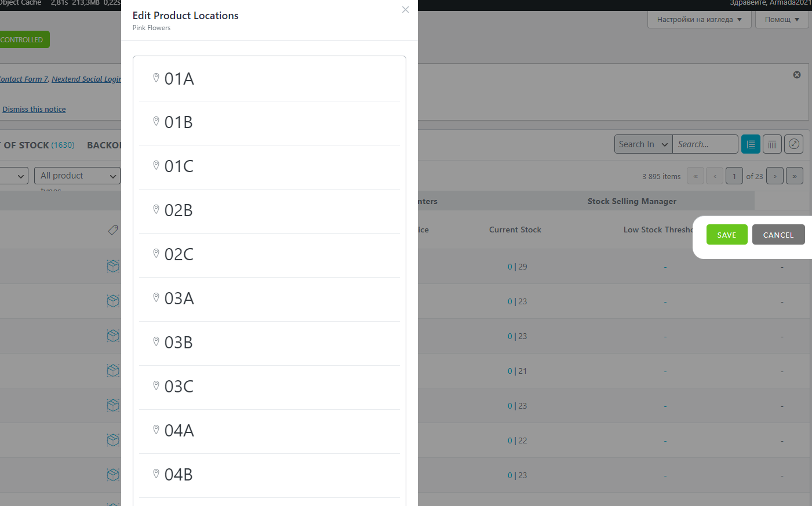The height and width of the screenshot is (506, 812).
Task: Select the 01A location pin icon
Action: [156, 78]
